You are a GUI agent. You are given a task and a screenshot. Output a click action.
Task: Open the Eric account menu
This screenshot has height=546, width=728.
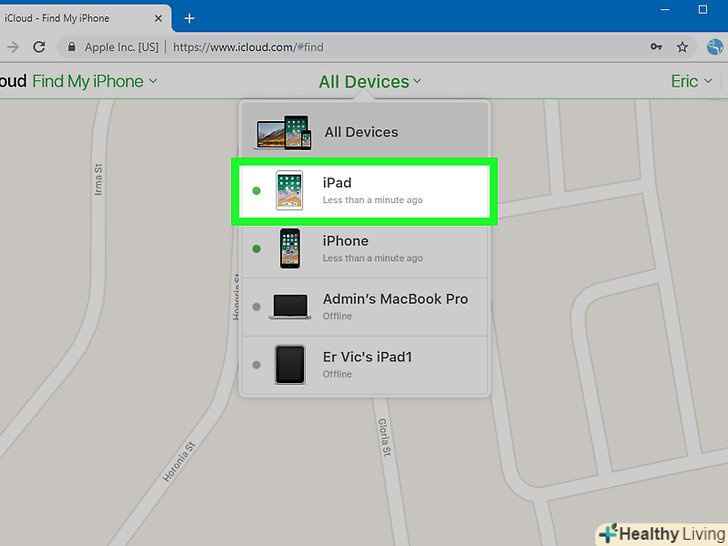[x=691, y=81]
